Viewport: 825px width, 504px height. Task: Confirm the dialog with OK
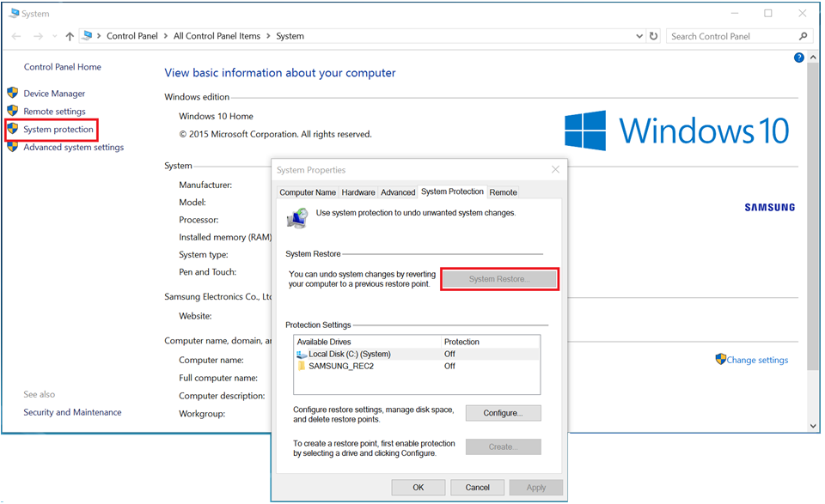(x=419, y=487)
